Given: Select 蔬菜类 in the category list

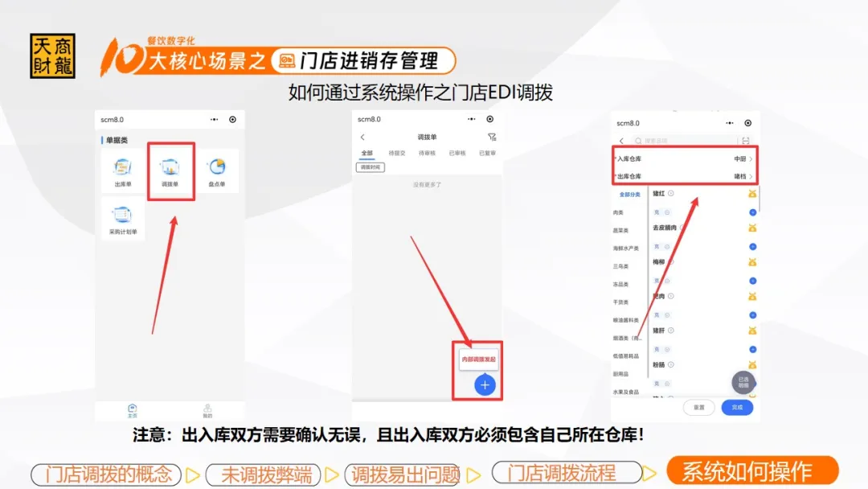Looking at the screenshot, I should (620, 231).
